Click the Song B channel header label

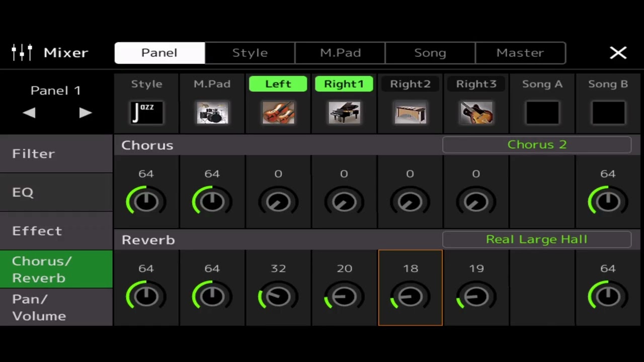point(608,84)
